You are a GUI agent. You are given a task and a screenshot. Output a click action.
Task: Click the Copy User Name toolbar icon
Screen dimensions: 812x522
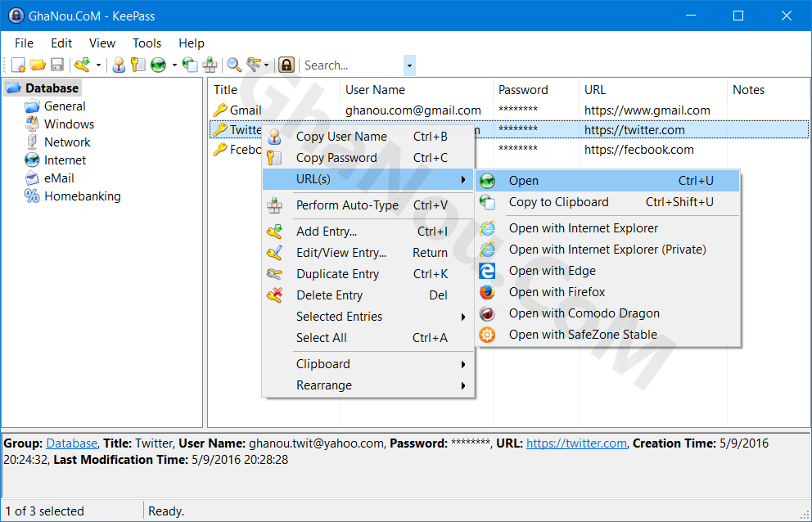120,65
